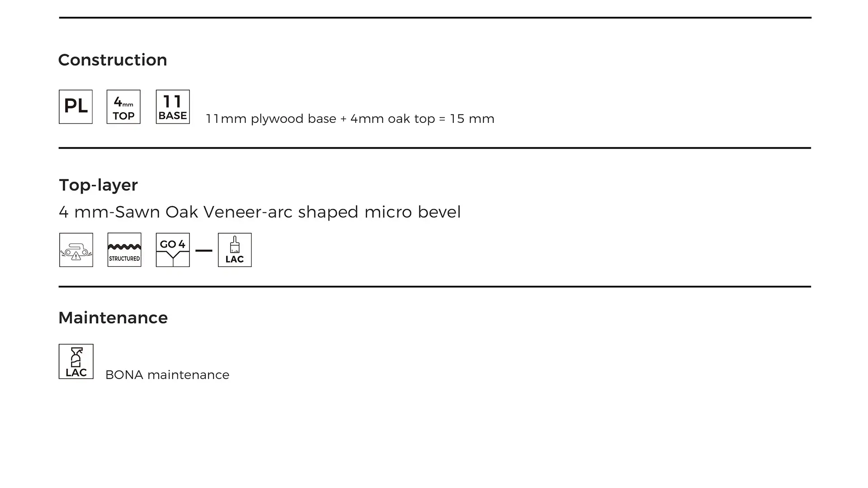The width and height of the screenshot is (868, 488).
Task: Select the Top-layer section heading
Action: tap(98, 185)
